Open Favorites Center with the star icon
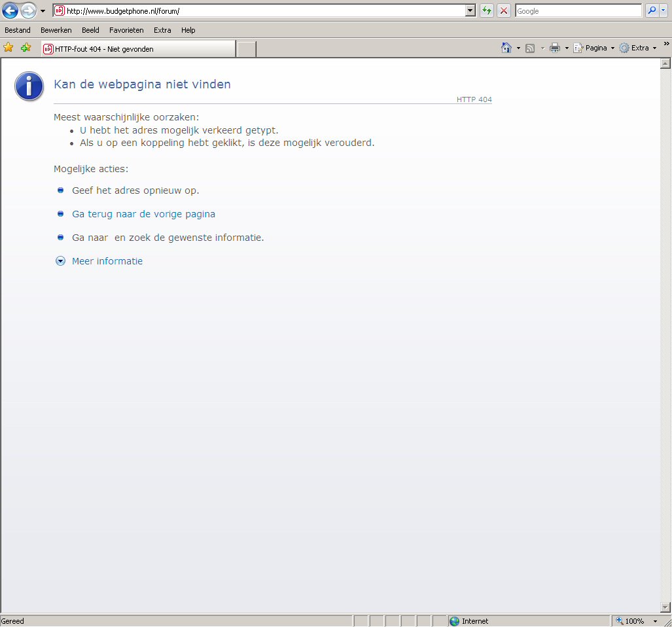 tap(9, 48)
